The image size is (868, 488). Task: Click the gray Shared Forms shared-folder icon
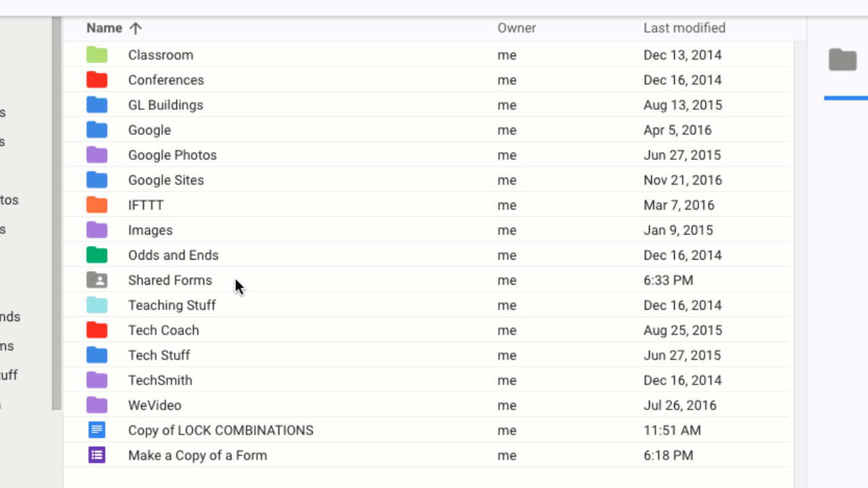pyautogui.click(x=97, y=281)
